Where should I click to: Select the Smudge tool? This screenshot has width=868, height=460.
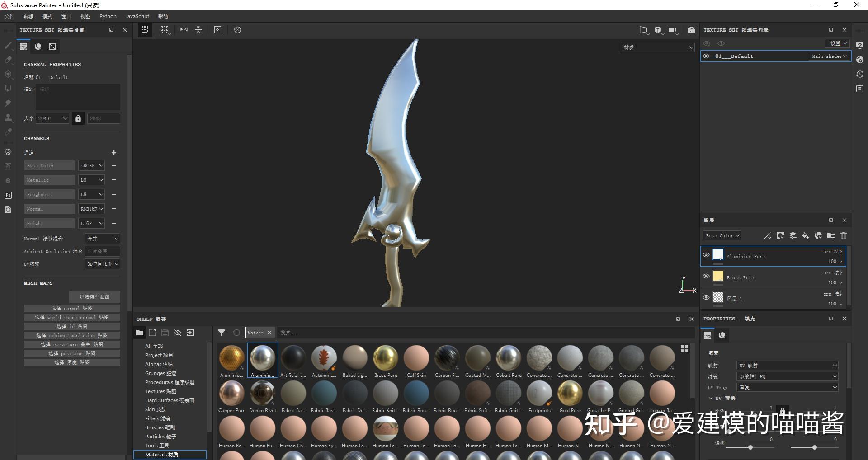click(x=8, y=103)
